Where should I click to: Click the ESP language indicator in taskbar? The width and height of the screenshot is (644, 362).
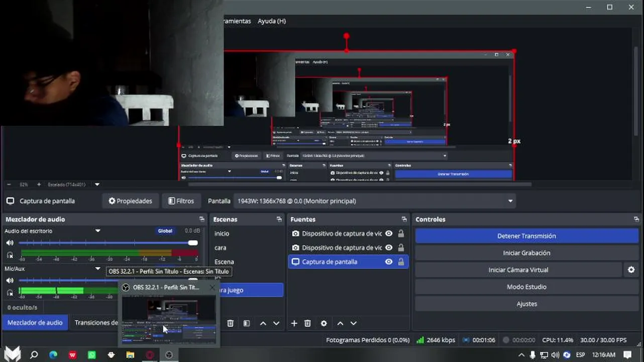click(581, 355)
